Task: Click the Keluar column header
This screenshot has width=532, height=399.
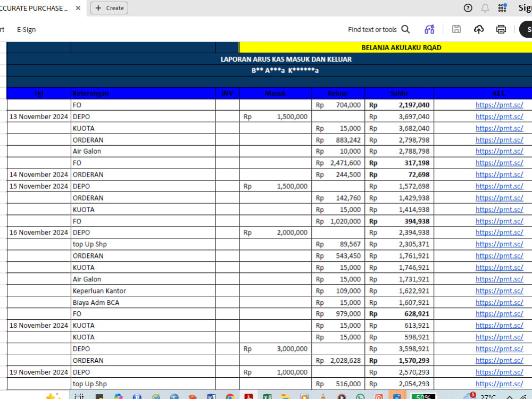Action: pos(338,93)
